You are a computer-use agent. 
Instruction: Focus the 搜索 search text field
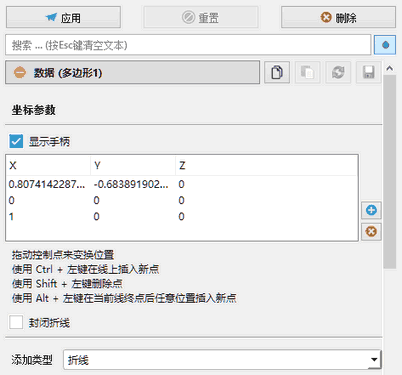tap(188, 45)
